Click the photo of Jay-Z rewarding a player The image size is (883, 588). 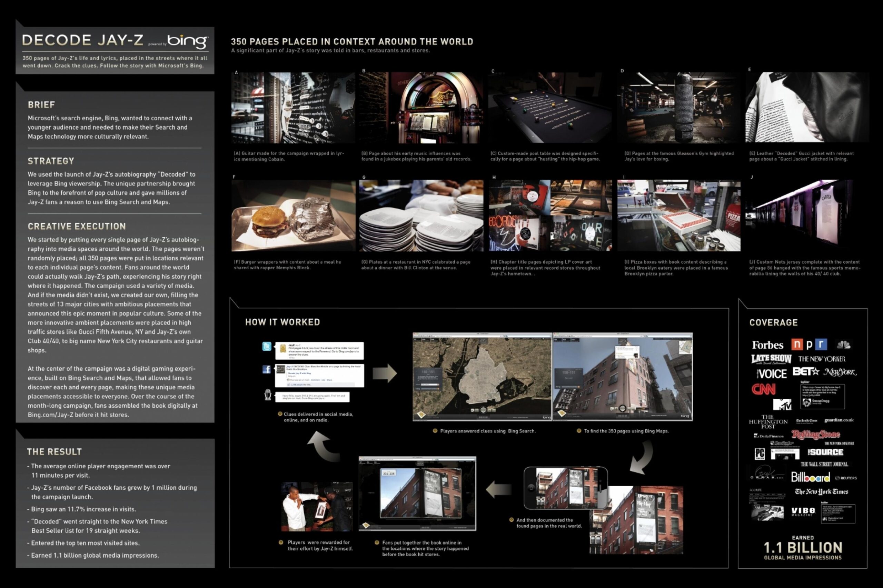click(317, 506)
